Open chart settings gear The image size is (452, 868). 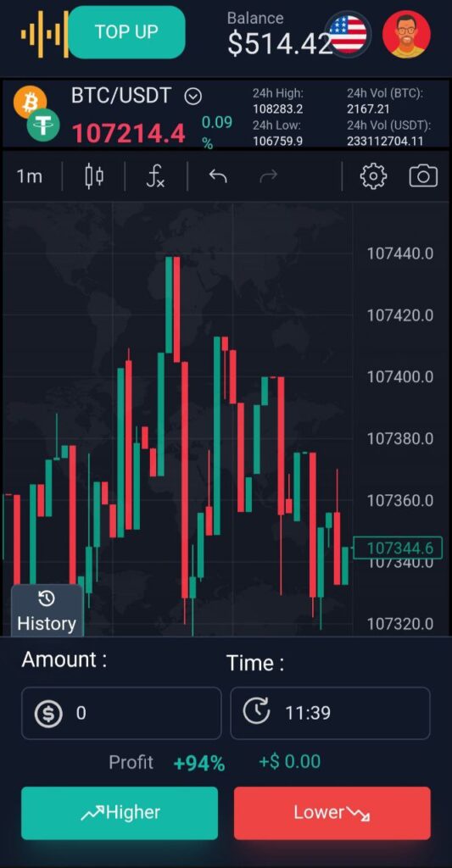[373, 176]
